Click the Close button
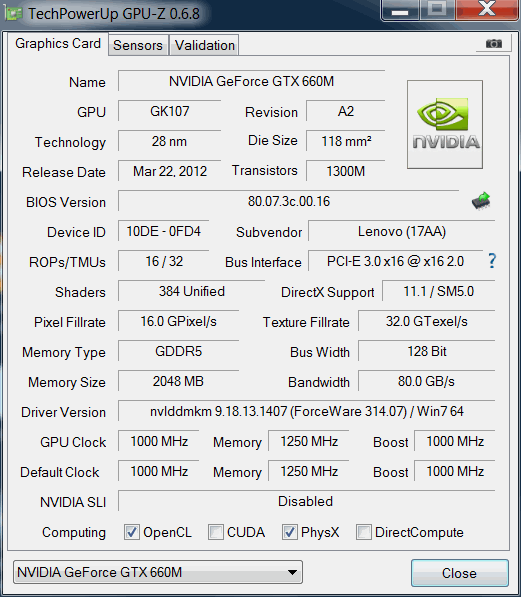Viewport: 521px width, 597px height. coord(460,573)
